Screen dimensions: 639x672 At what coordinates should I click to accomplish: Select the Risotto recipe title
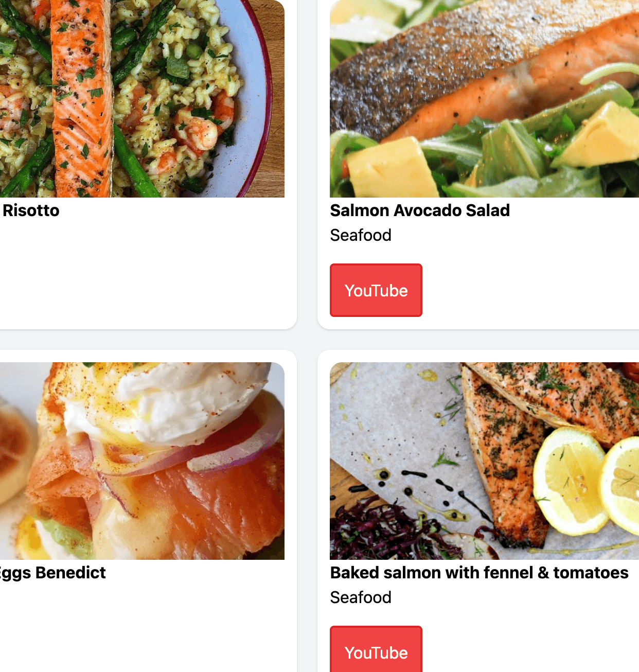pos(31,210)
